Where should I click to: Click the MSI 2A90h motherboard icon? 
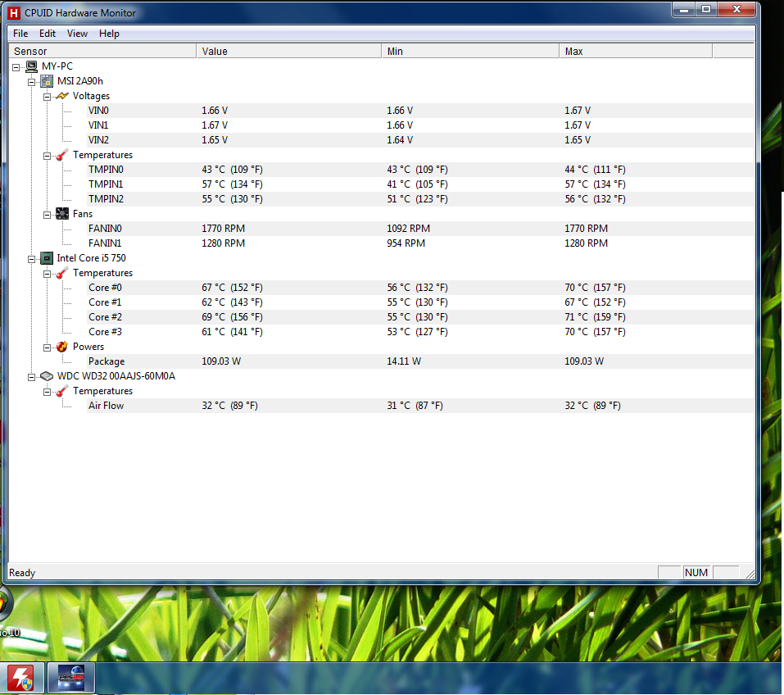point(47,81)
